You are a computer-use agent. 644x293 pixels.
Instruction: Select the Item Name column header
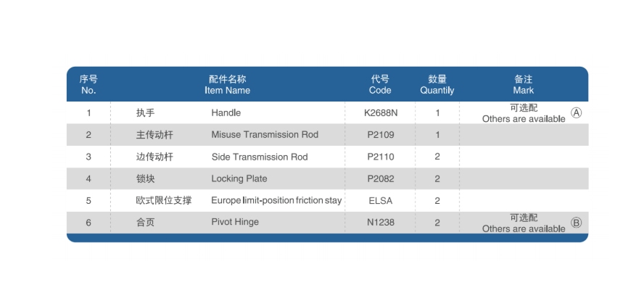click(x=228, y=85)
